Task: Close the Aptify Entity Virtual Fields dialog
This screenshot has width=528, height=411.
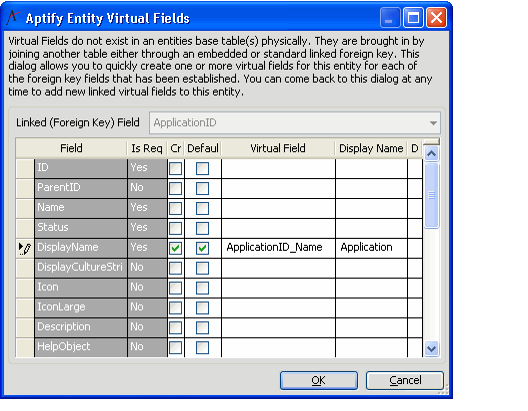Action: 436,18
